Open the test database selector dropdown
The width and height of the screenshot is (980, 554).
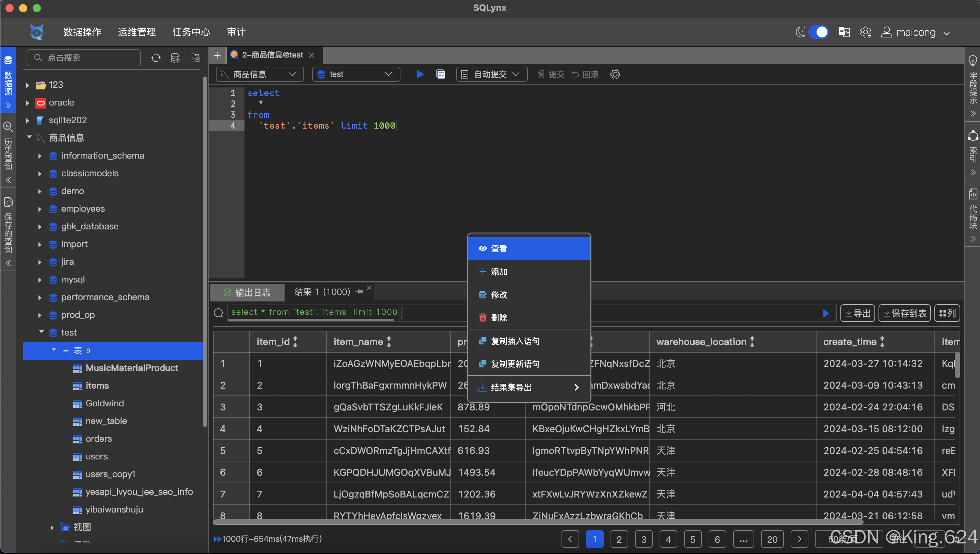[x=355, y=74]
